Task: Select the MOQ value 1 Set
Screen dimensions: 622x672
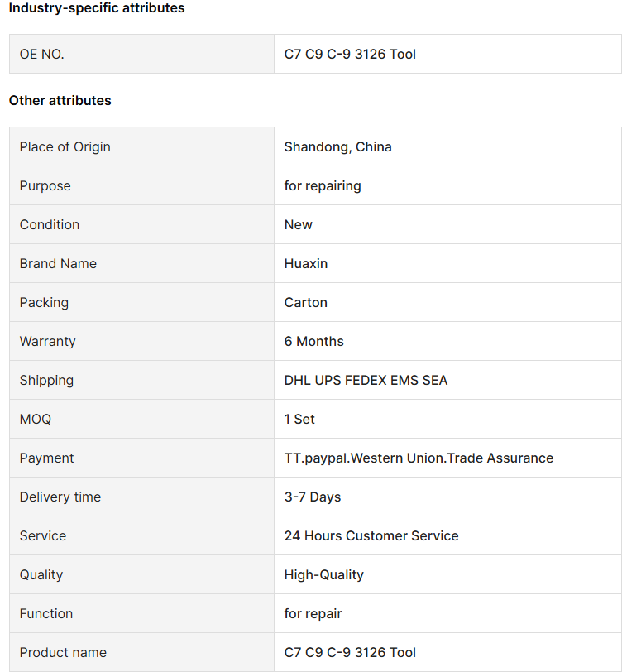Action: [x=299, y=419]
